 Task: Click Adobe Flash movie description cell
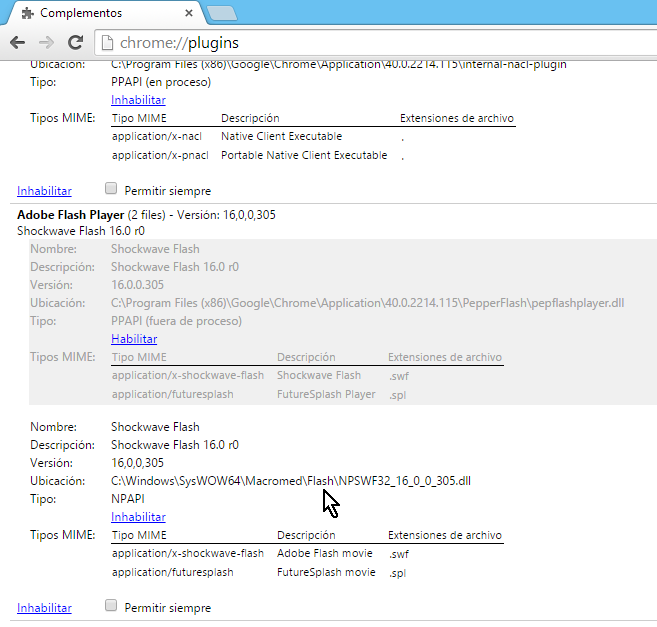(x=325, y=553)
